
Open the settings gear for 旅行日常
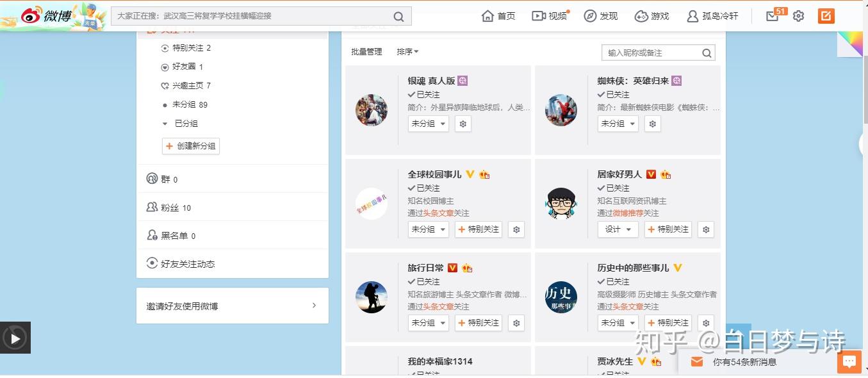click(516, 323)
